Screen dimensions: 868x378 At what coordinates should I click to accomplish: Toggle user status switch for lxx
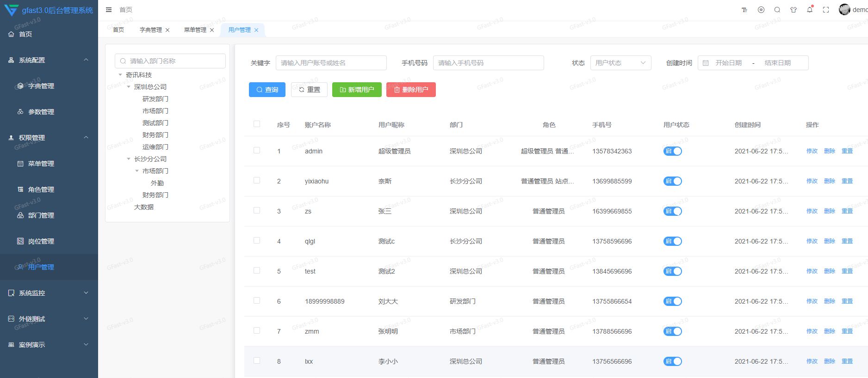[x=673, y=361]
